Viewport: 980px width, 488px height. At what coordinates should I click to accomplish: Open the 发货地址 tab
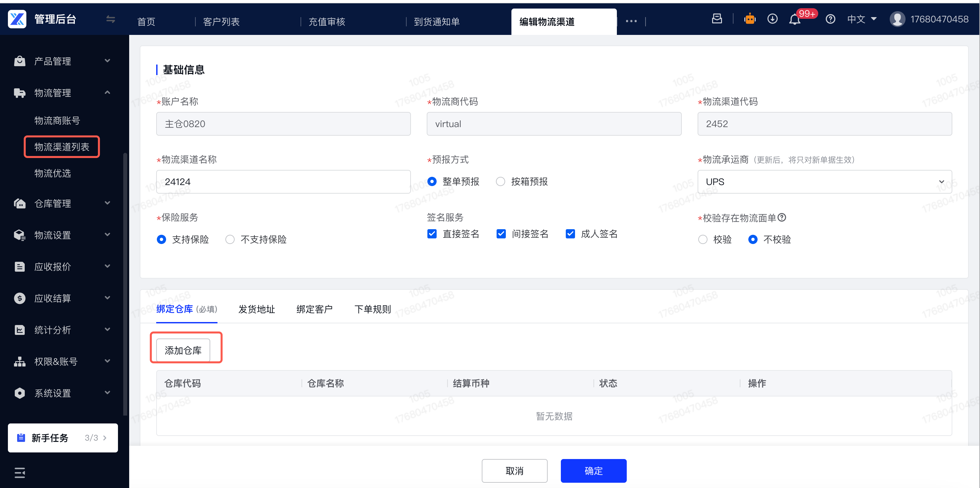tap(257, 310)
